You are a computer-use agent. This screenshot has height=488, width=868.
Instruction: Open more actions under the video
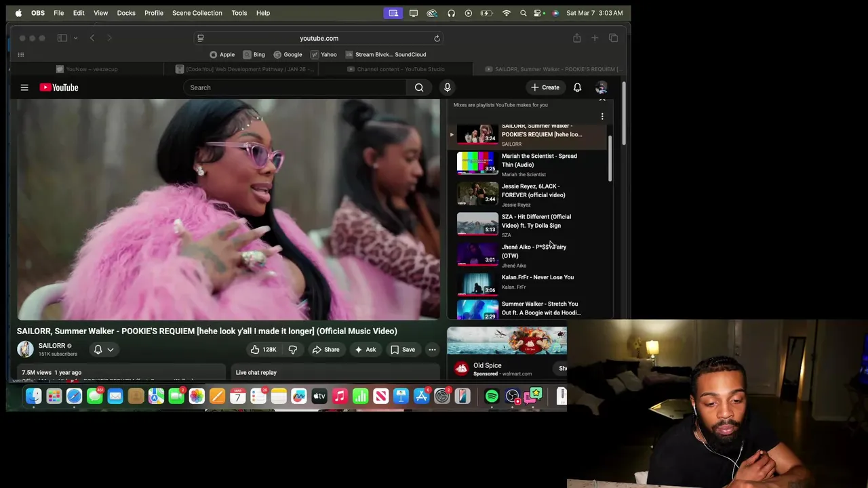[432, 350]
